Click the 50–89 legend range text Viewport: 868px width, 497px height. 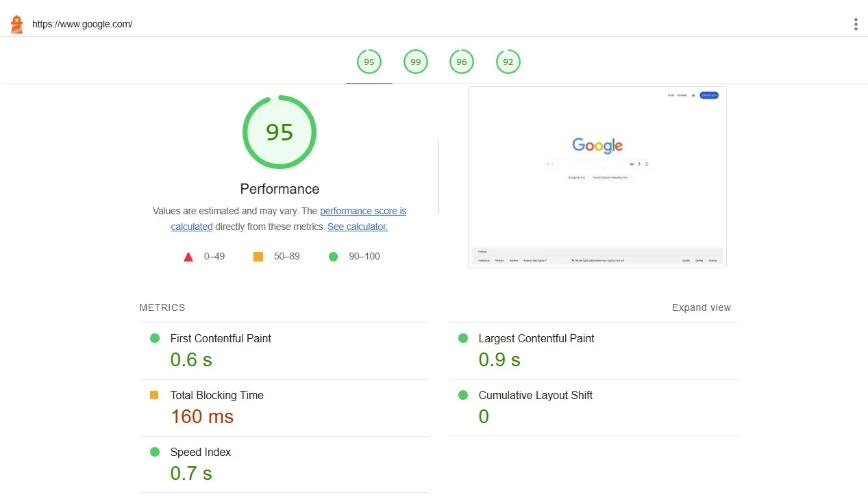(x=287, y=256)
